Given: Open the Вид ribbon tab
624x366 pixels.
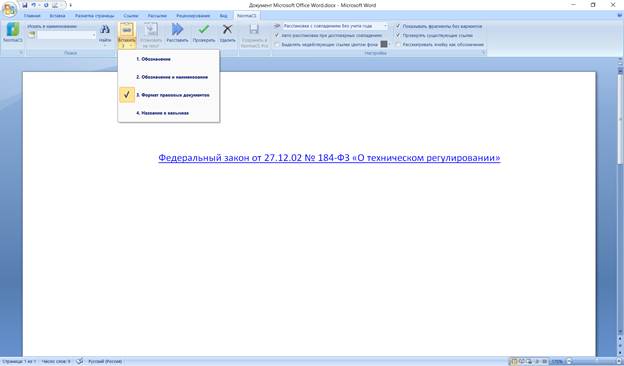Looking at the screenshot, I should (x=223, y=16).
